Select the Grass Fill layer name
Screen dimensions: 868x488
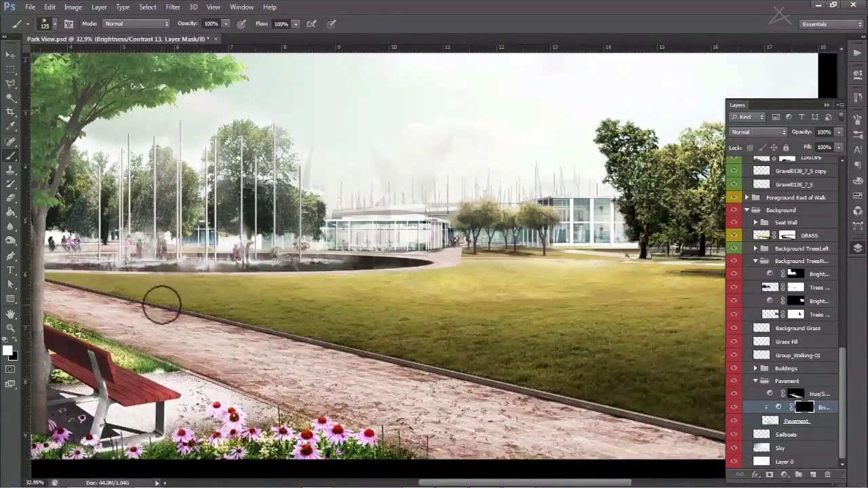click(x=787, y=342)
